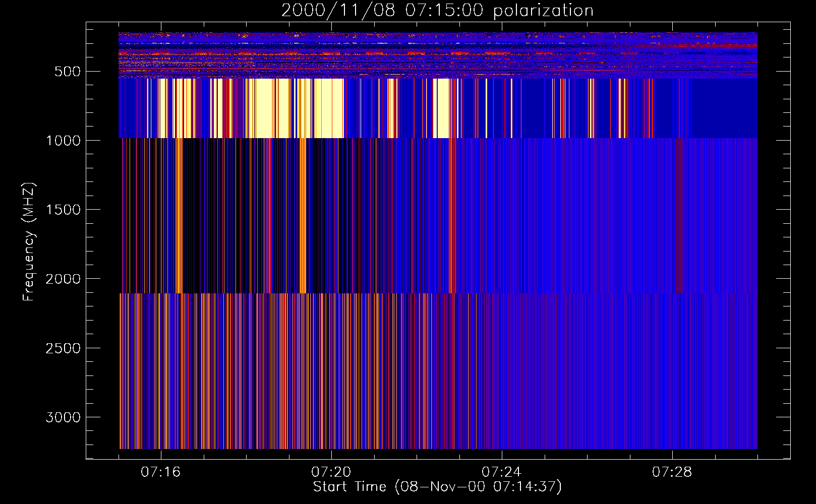Click the 07:24 time tick label

[502, 472]
